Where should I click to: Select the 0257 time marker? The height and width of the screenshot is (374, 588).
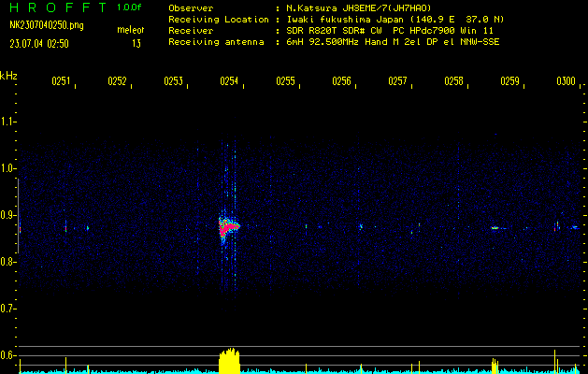pos(397,82)
